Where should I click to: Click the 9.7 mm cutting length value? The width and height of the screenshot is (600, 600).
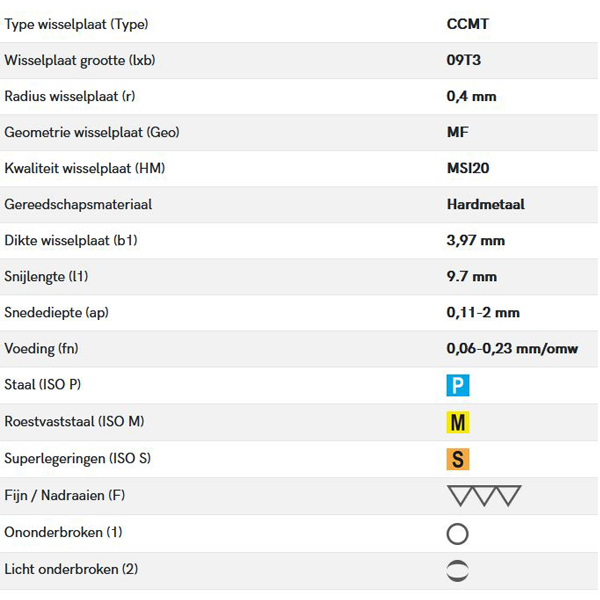[472, 276]
